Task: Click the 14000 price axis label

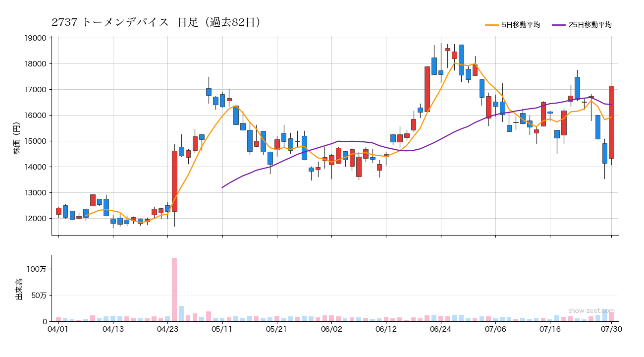Action: coord(35,167)
